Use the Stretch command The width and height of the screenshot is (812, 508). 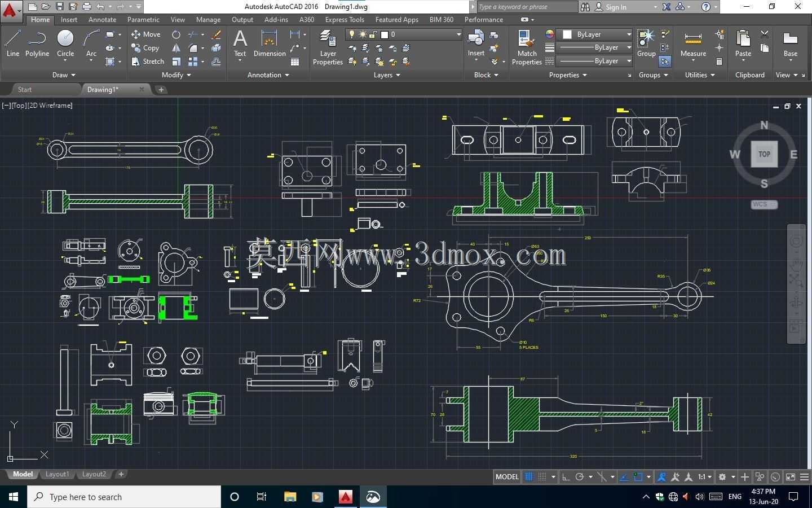pos(148,61)
